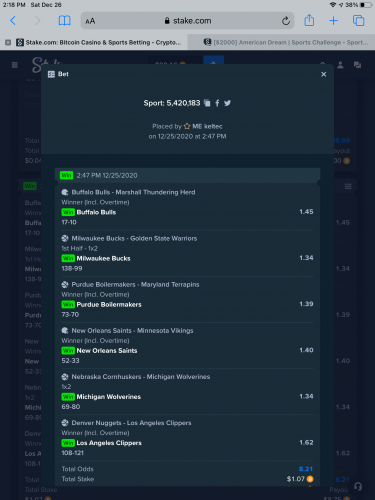The image size is (375, 500).
Task: Click football icon beside New Orleans Saints match
Action: coord(65,331)
